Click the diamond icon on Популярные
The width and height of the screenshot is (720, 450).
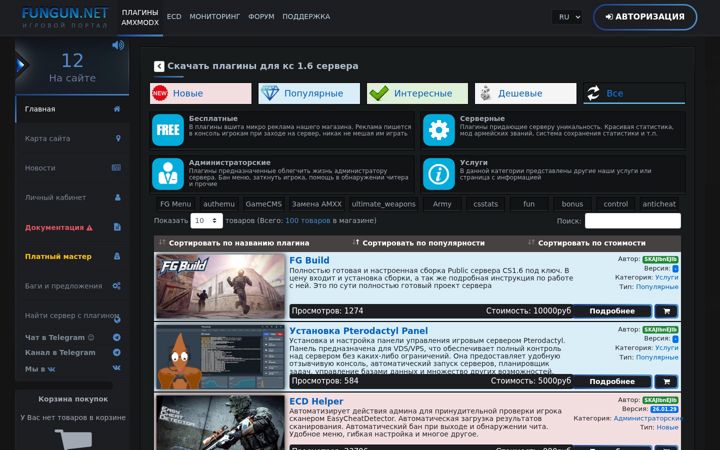point(270,93)
